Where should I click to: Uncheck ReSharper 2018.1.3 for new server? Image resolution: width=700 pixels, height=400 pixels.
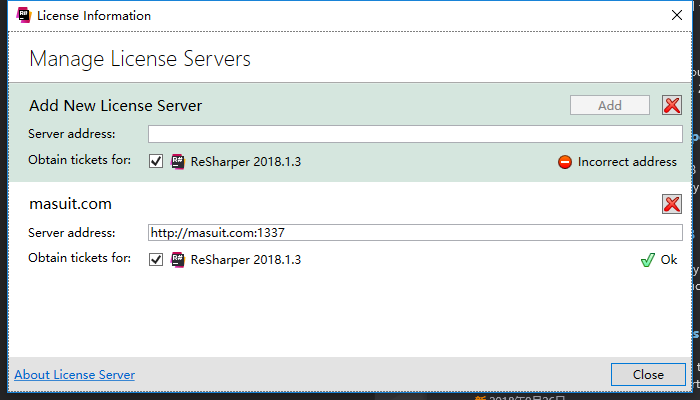[x=156, y=161]
